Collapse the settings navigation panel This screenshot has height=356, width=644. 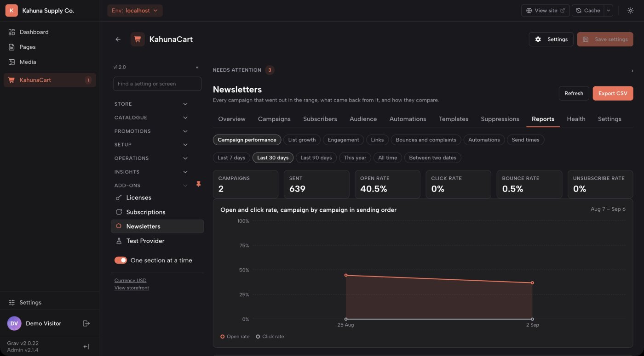pyautogui.click(x=197, y=67)
